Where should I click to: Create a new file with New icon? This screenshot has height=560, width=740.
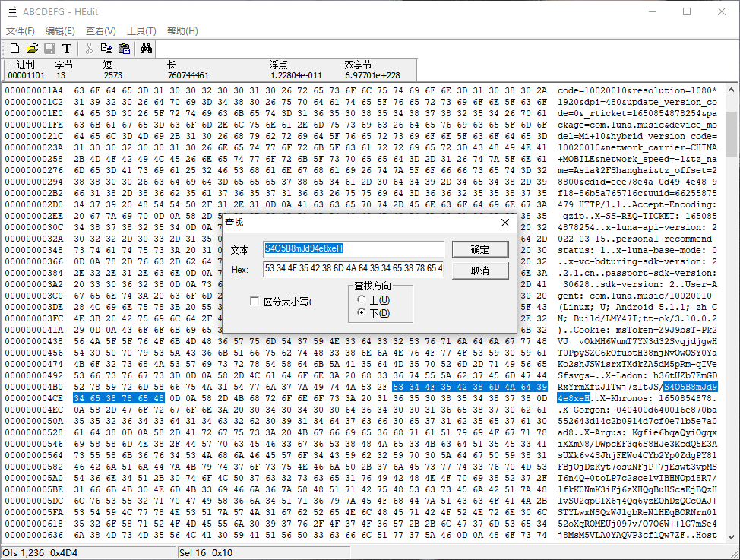(14, 47)
